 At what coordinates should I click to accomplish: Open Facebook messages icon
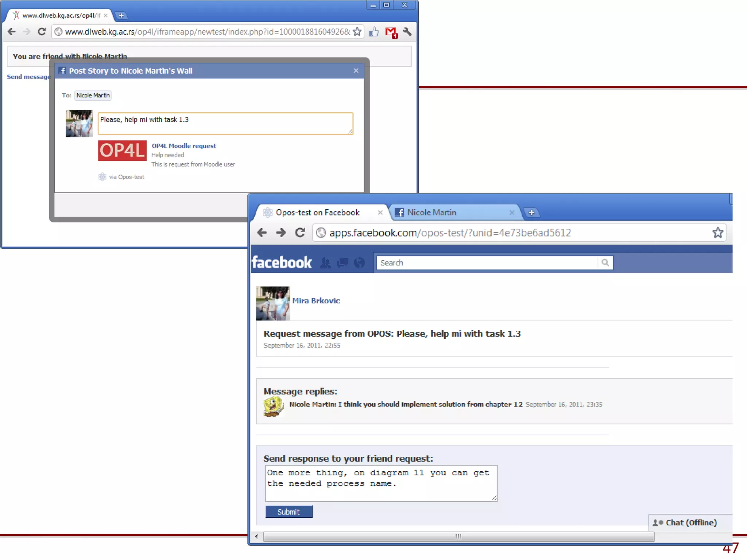342,263
